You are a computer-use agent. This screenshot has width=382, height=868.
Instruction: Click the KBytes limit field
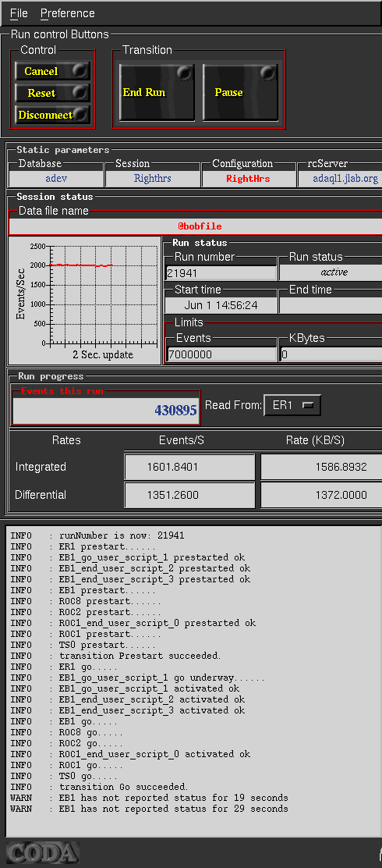pyautogui.click(x=331, y=354)
